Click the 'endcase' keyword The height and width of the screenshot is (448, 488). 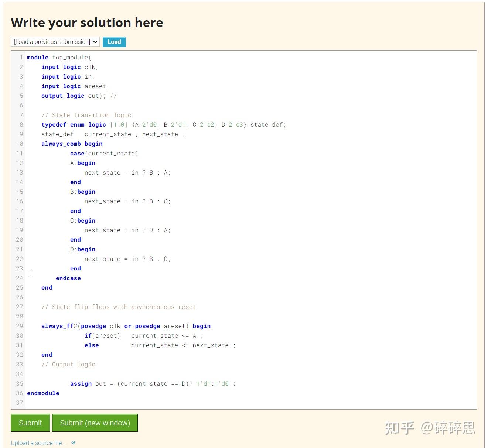coord(68,278)
